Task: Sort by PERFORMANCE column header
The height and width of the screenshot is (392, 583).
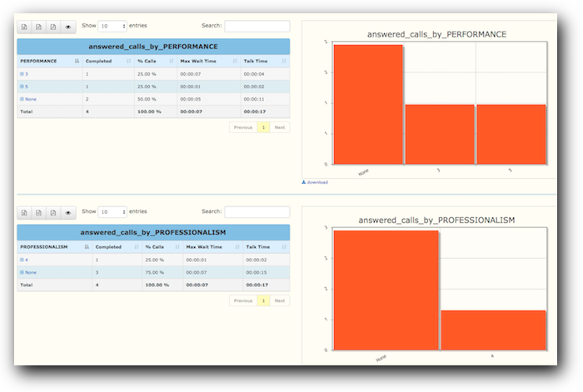Action: 50,61
